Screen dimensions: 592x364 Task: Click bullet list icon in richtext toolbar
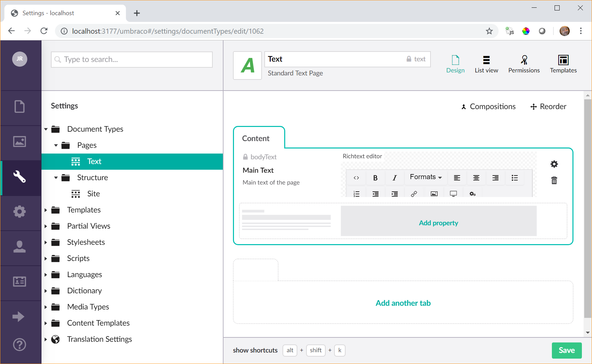[x=515, y=178]
